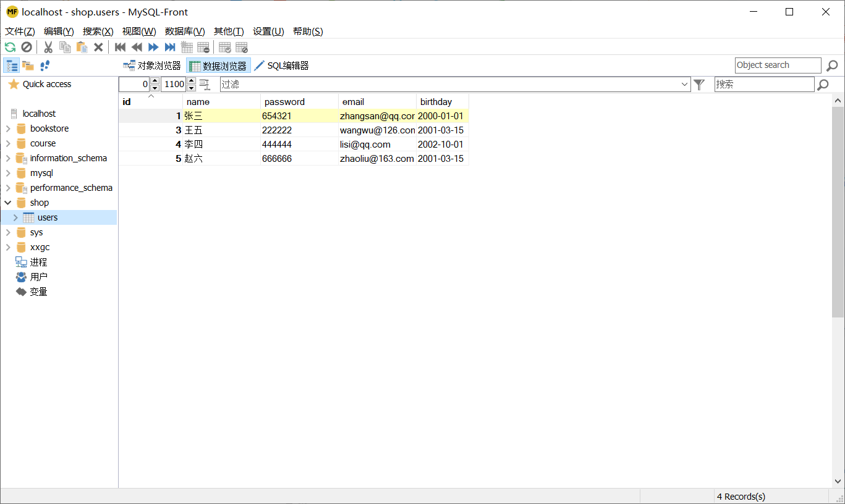Expand the xxgc database node

[8, 247]
